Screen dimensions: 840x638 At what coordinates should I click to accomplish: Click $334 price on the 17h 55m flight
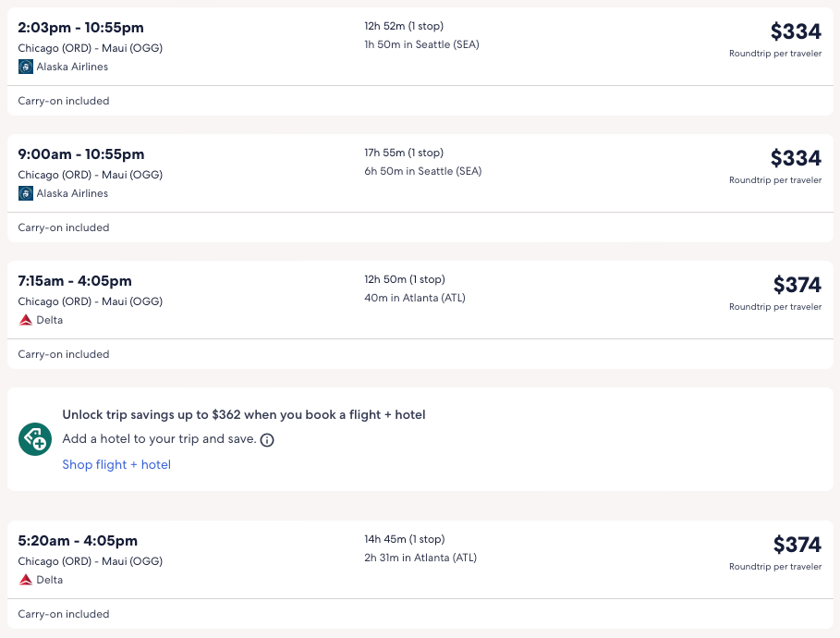(x=796, y=158)
